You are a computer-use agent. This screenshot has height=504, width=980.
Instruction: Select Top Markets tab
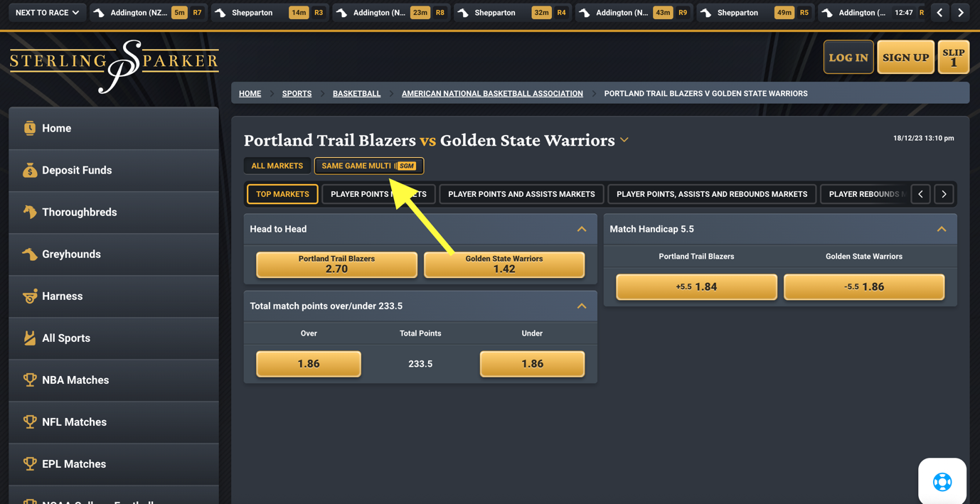pos(282,194)
